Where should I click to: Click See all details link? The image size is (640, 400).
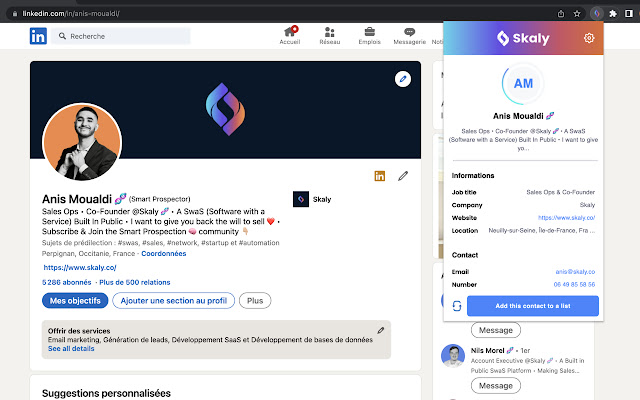71,349
